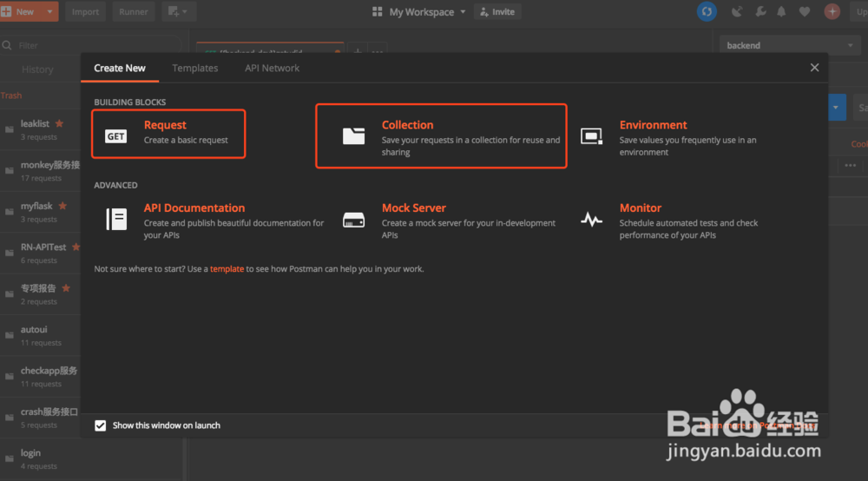Open the crash服务接口 collection
The image size is (868, 481).
coord(49,412)
